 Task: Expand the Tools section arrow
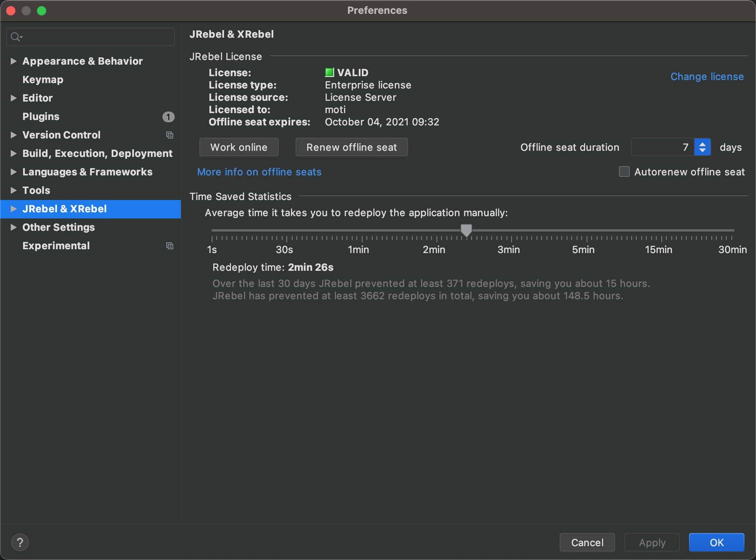[13, 190]
